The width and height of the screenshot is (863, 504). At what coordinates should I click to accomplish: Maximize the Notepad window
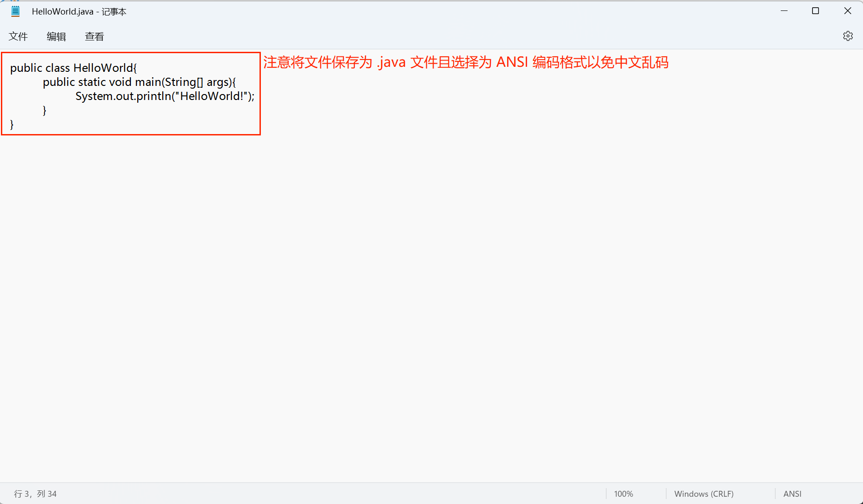[x=816, y=11]
